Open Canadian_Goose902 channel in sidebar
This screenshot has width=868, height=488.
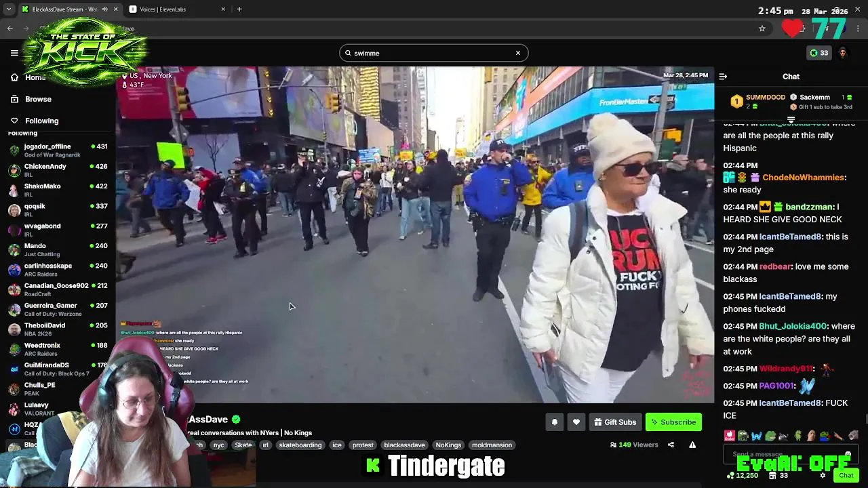click(x=58, y=289)
